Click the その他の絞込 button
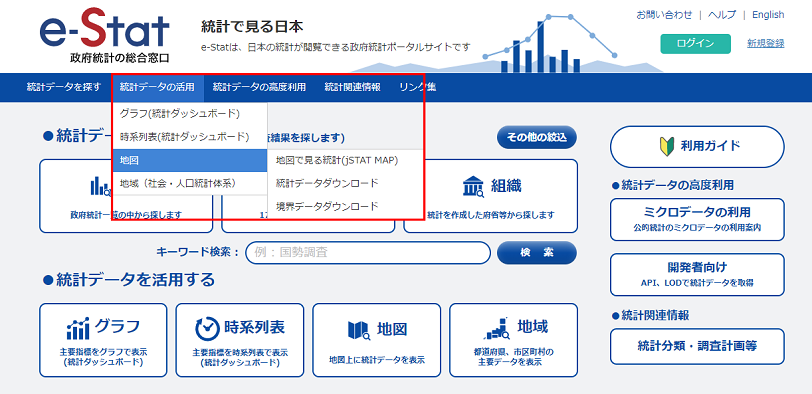 coord(536,137)
